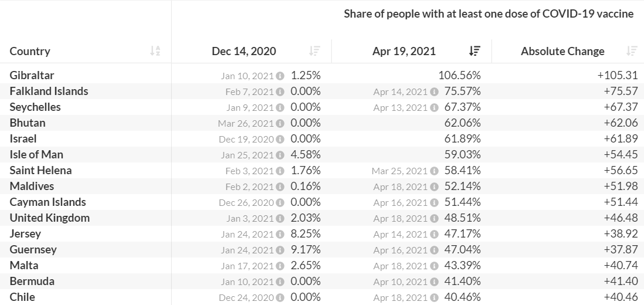
Task: Click the Absolute Change column header
Action: point(562,51)
